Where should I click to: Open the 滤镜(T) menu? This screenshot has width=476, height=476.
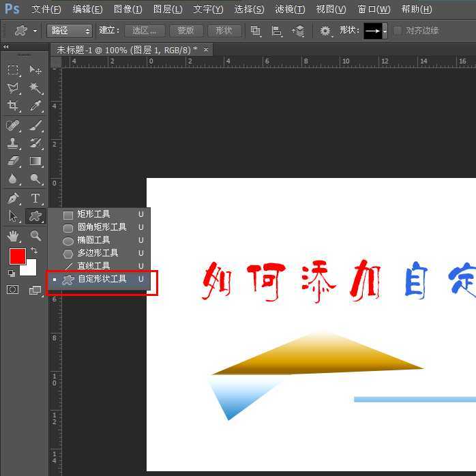(290, 10)
